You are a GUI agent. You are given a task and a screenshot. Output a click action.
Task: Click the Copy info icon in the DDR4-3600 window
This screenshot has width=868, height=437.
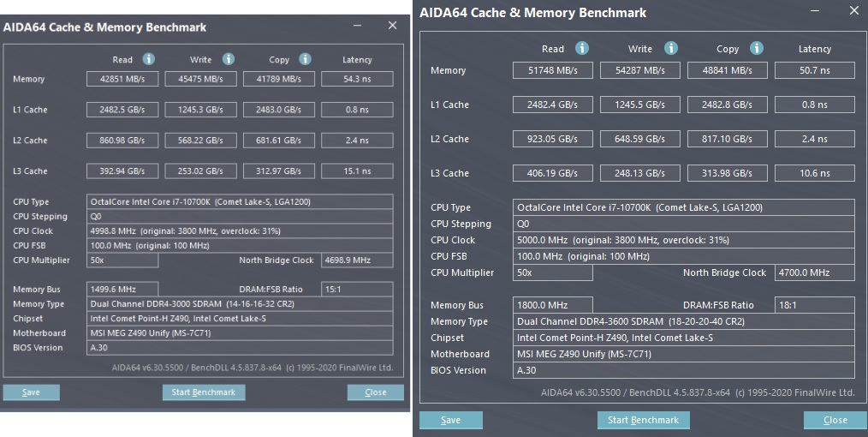click(x=759, y=49)
